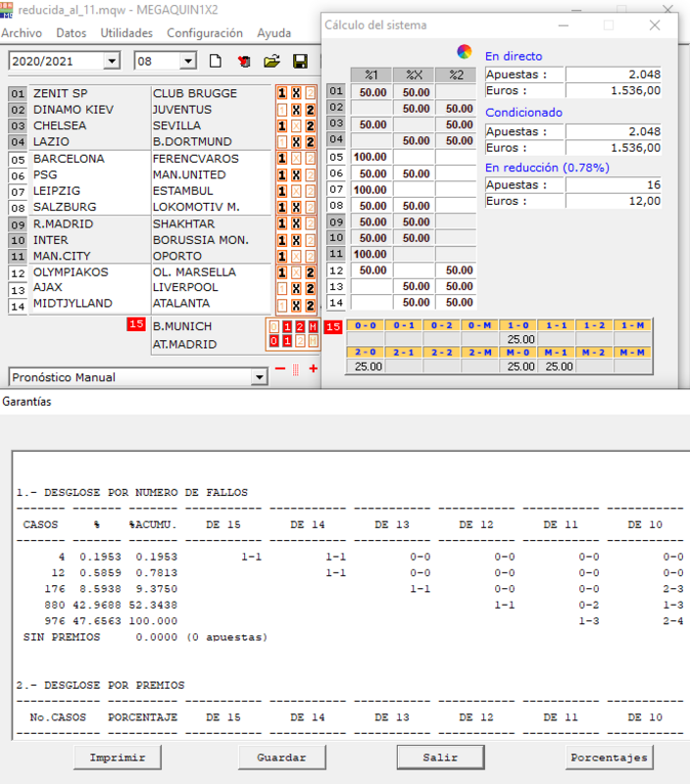The image size is (690, 784).
Task: Toggle sign 2 for PSG vs MAN.UNITED
Action: (310, 175)
